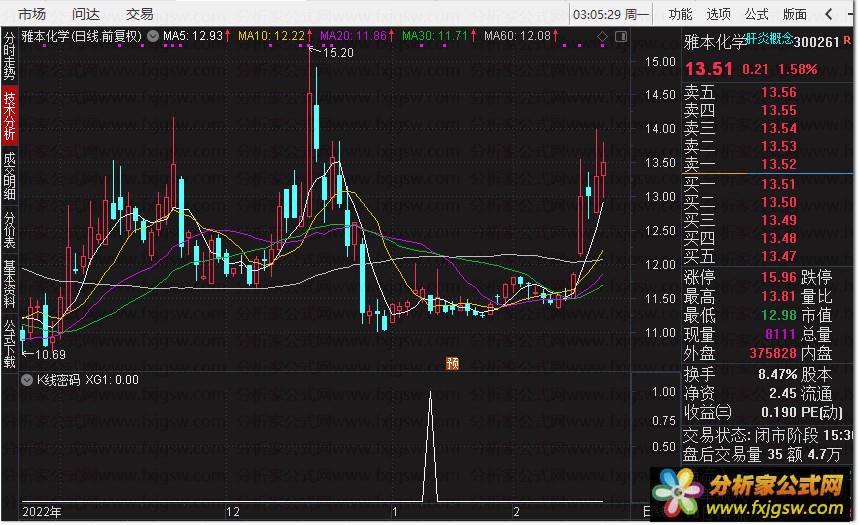Click 外盘 value 375828
The width and height of the screenshot is (860, 525).
(x=773, y=353)
